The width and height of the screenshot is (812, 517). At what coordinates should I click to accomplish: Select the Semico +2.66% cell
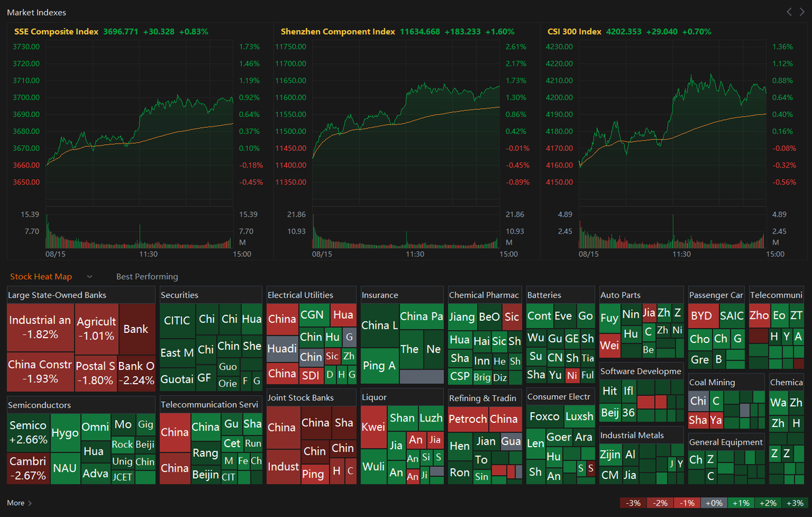[x=28, y=432]
